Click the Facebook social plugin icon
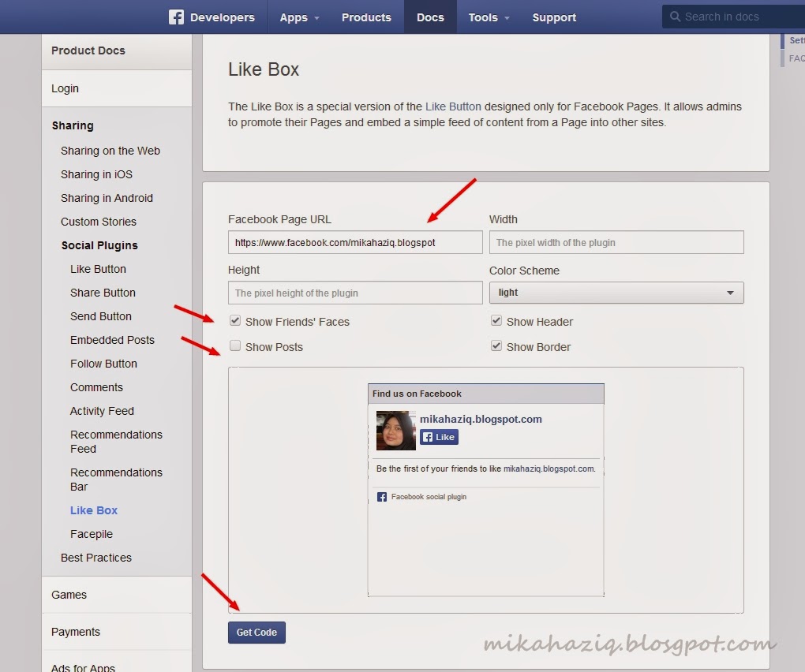This screenshot has width=805, height=672. point(382,497)
